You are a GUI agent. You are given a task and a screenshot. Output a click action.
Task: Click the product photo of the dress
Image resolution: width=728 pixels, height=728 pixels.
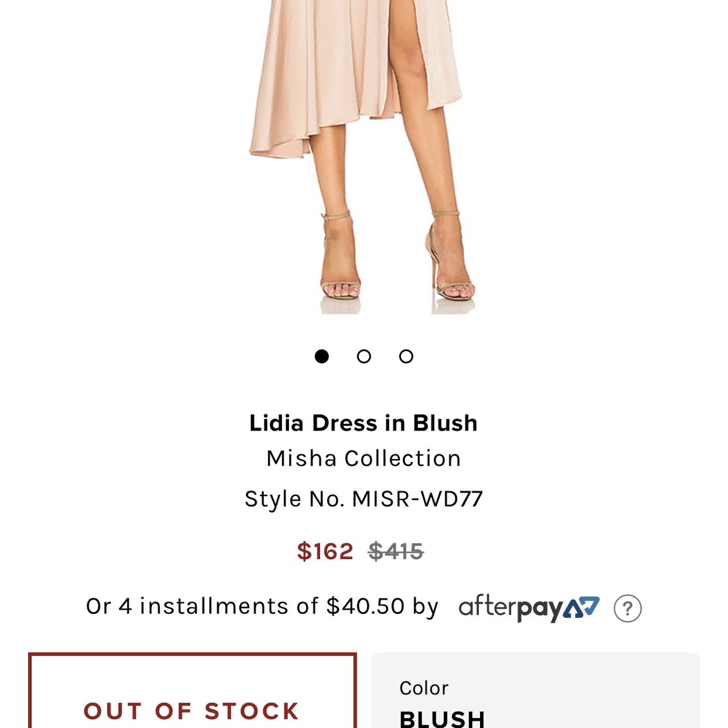(x=364, y=159)
